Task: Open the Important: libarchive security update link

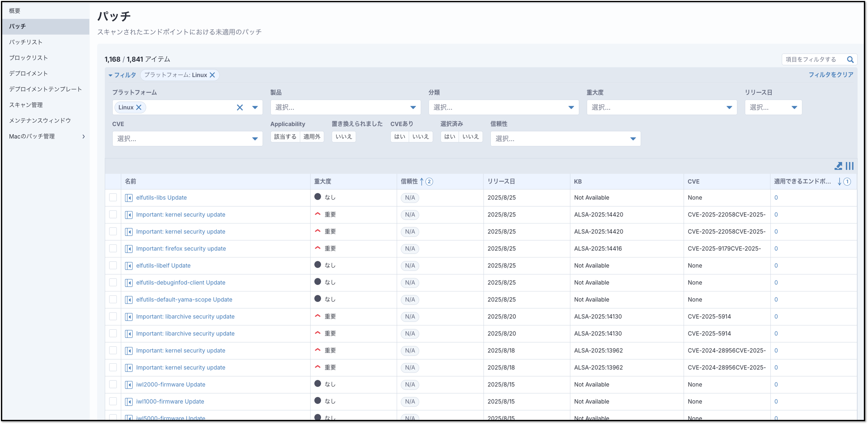Action: (185, 317)
